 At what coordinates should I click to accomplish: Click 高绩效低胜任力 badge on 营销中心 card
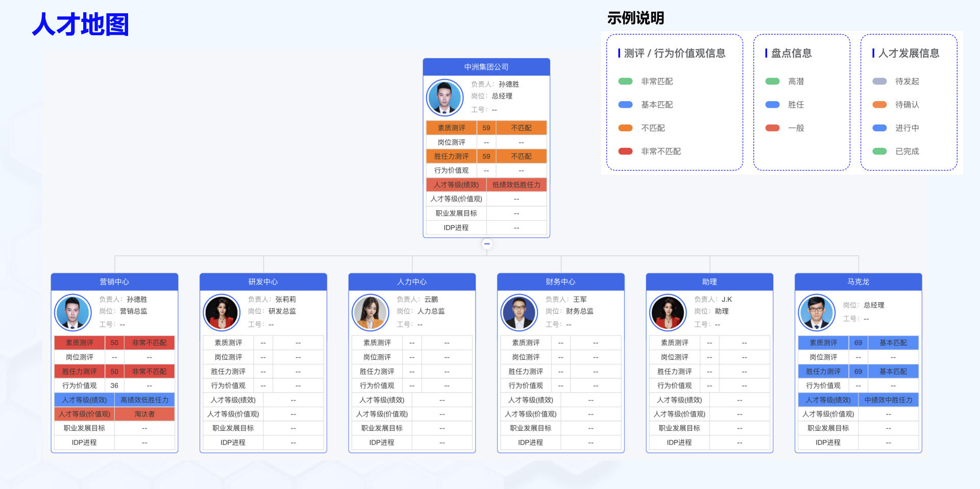[x=145, y=400]
